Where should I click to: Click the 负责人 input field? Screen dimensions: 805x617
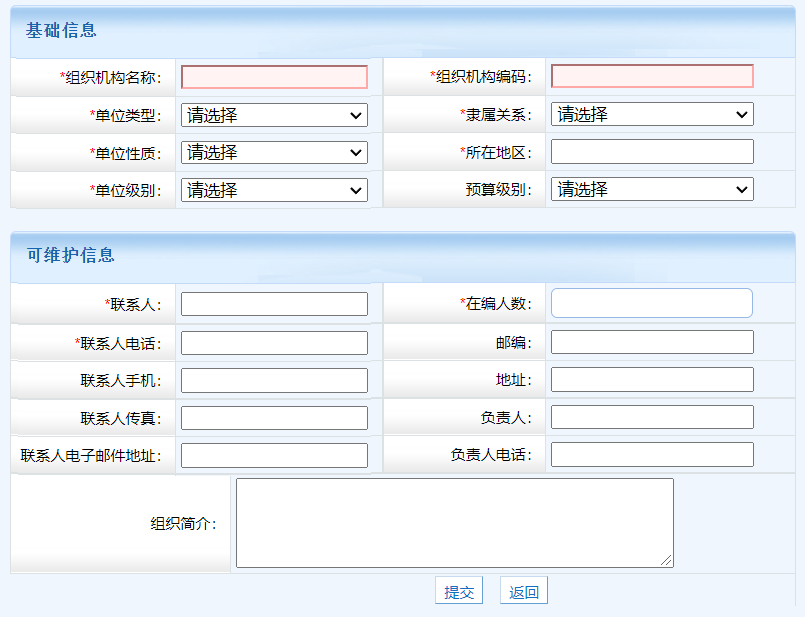652,417
